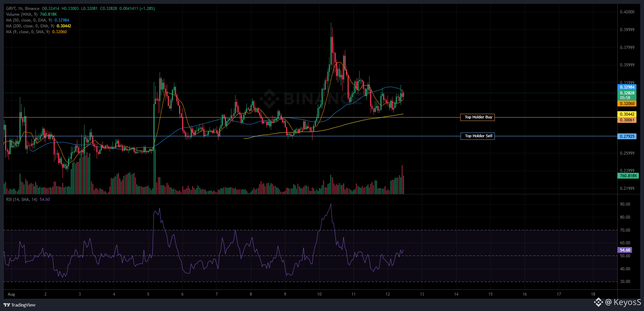
Task: Click the green 760.818K volume axis label
Action: click(628, 176)
